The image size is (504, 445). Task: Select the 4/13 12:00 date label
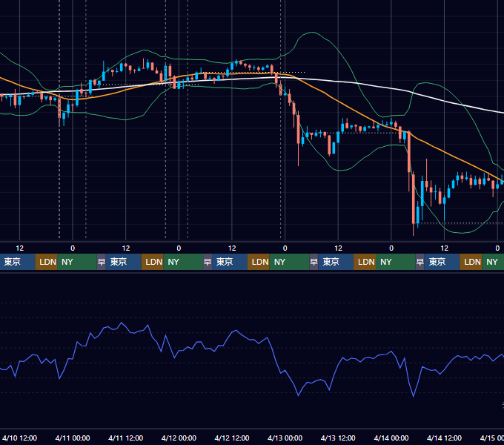(338, 438)
